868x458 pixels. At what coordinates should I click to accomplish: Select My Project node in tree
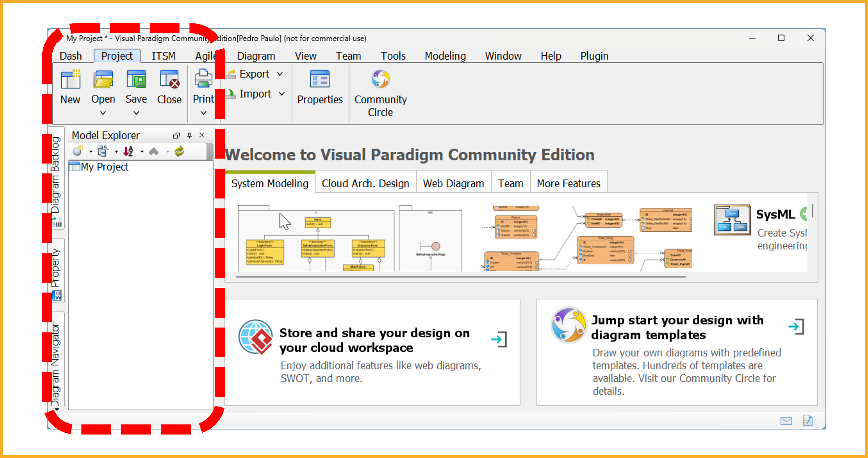(99, 167)
